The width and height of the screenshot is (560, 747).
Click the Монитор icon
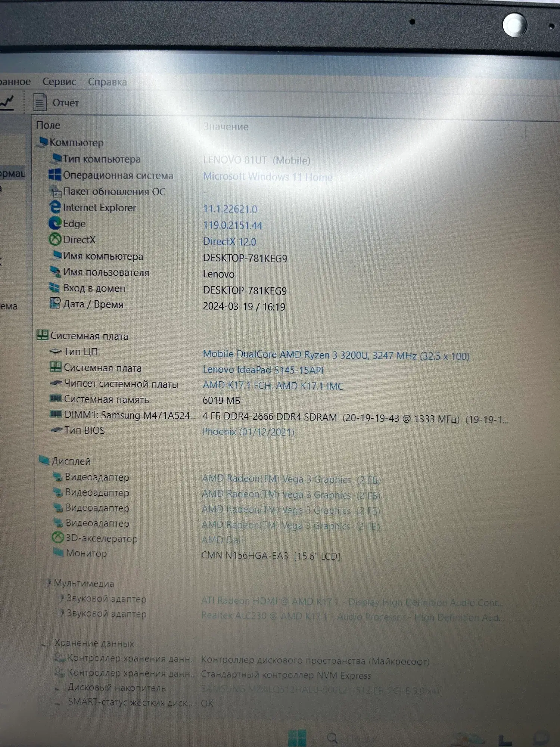(x=58, y=552)
